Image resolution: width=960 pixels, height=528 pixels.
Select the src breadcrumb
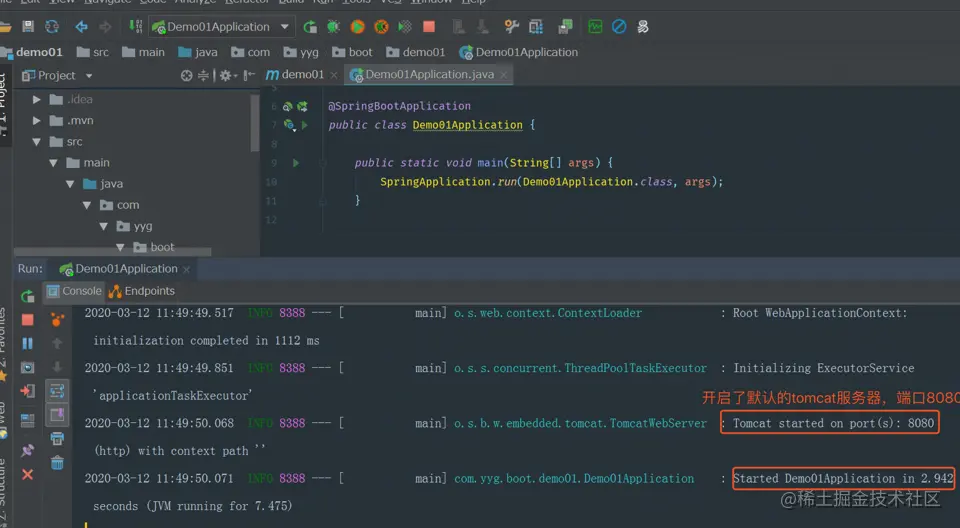[93, 52]
